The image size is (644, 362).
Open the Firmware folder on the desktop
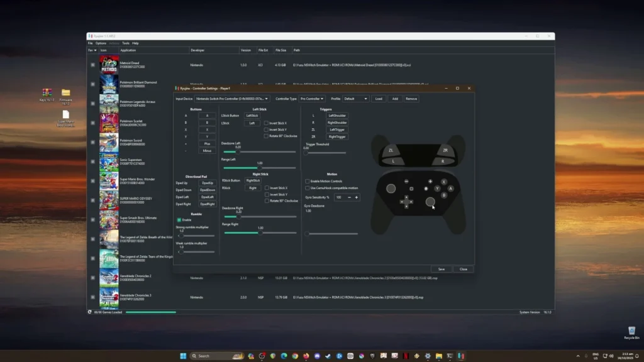pos(65,96)
